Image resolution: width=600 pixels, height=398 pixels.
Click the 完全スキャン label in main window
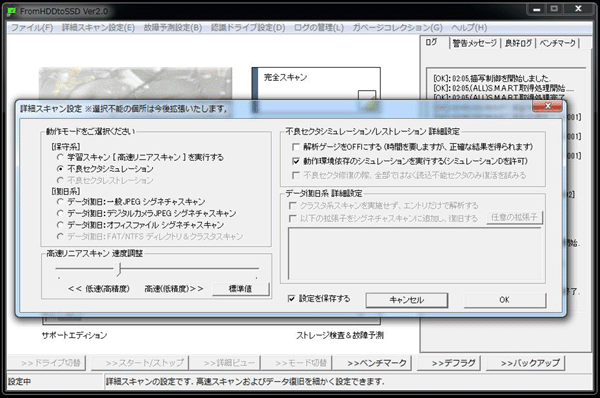[285, 77]
